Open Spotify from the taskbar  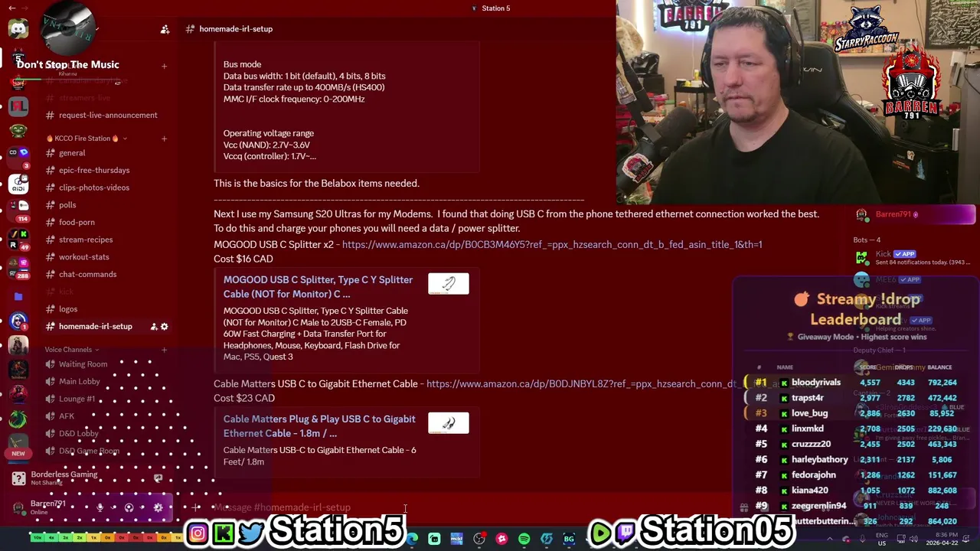[524, 540]
